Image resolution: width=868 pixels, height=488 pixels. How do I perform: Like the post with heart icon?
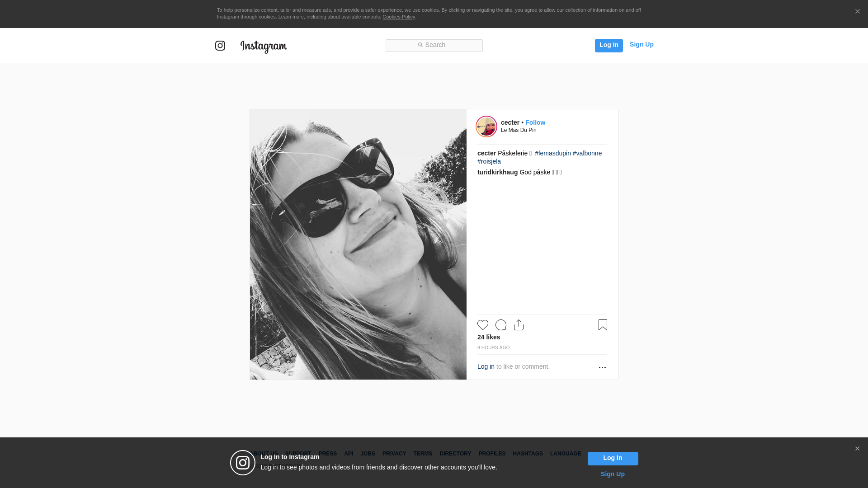(483, 325)
